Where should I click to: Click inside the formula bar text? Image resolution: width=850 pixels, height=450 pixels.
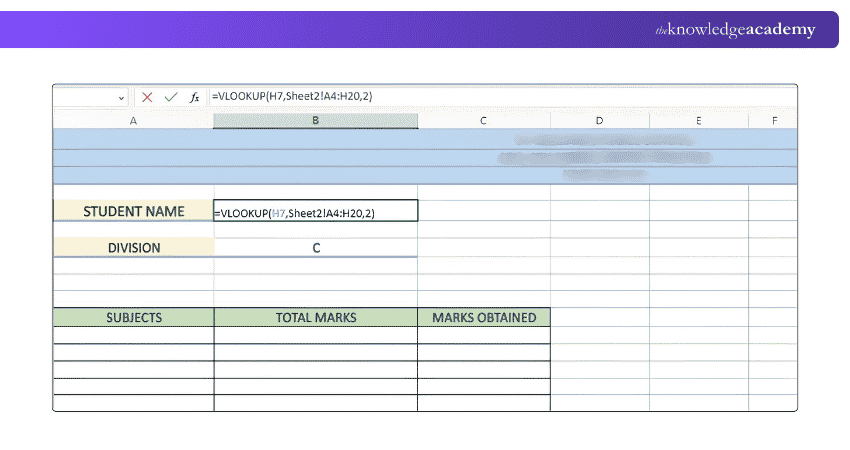(292, 97)
